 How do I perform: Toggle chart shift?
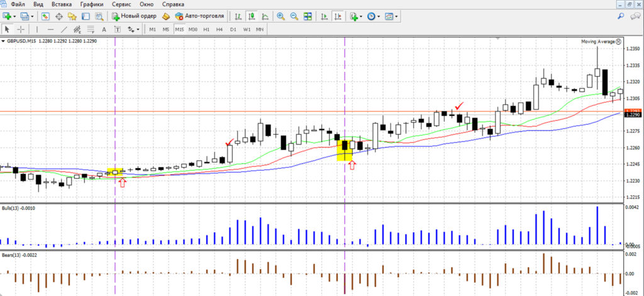pos(337,16)
